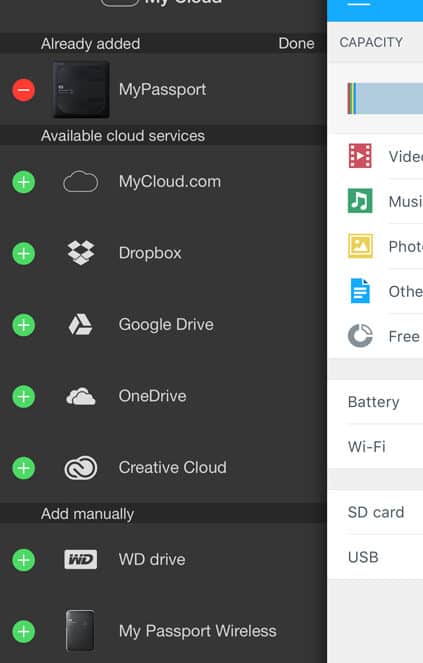
Task: Click the Dropbox logo icon
Action: pyautogui.click(x=81, y=253)
